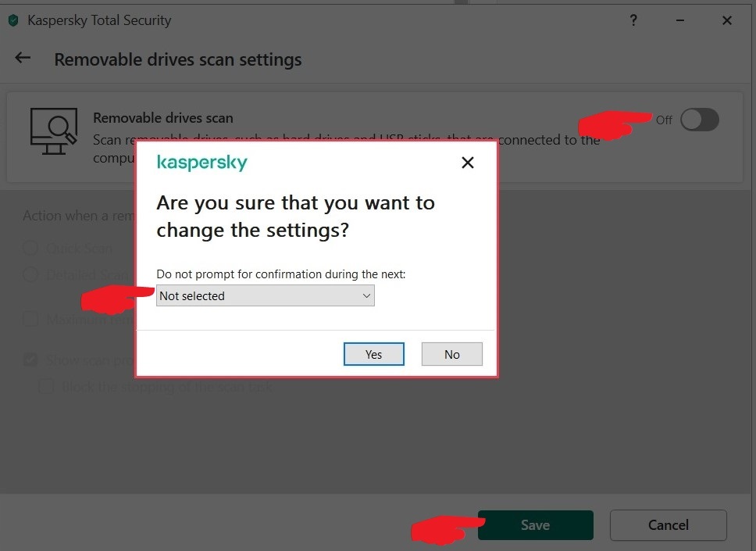
Task: Decline the change by clicking No
Action: click(x=451, y=354)
